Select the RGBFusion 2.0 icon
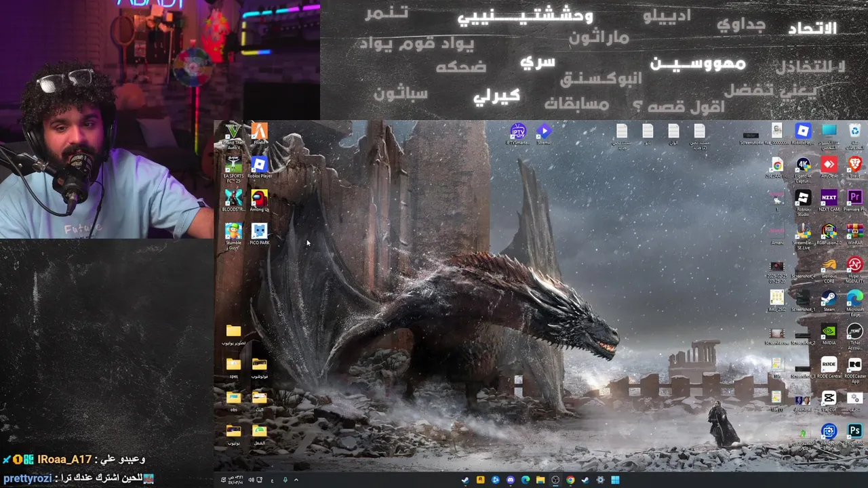 [829, 234]
